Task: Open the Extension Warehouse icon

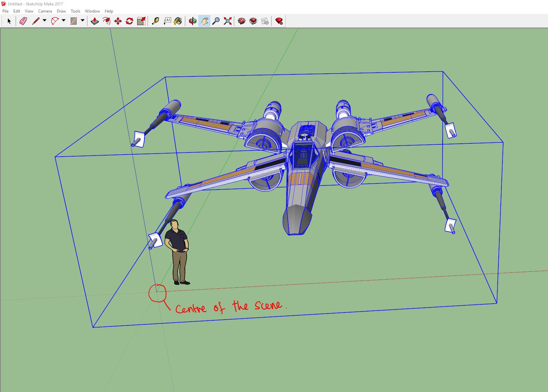Action: pos(253,21)
